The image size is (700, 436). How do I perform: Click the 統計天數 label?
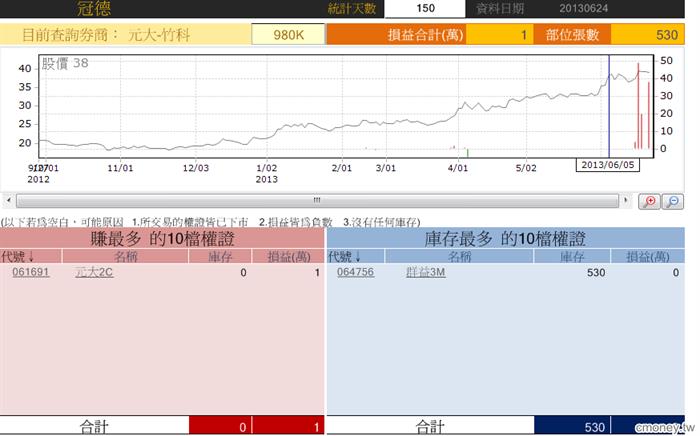coord(352,8)
